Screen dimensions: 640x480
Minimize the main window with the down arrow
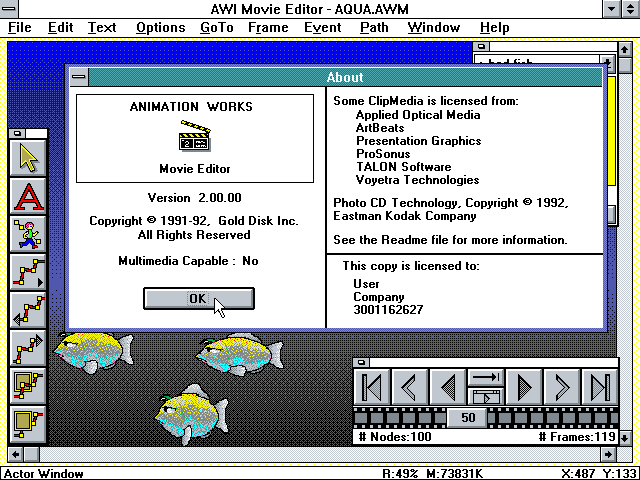pyautogui.click(x=611, y=9)
